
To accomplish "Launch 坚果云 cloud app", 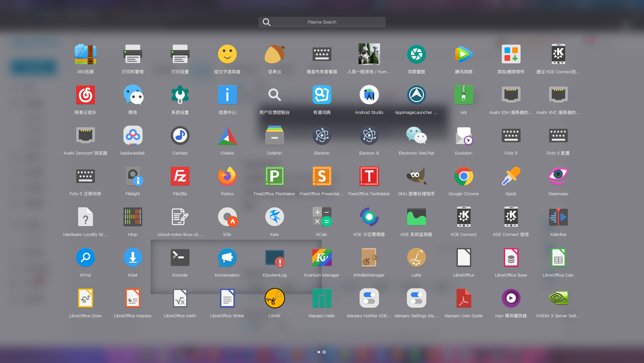I will (x=274, y=54).
